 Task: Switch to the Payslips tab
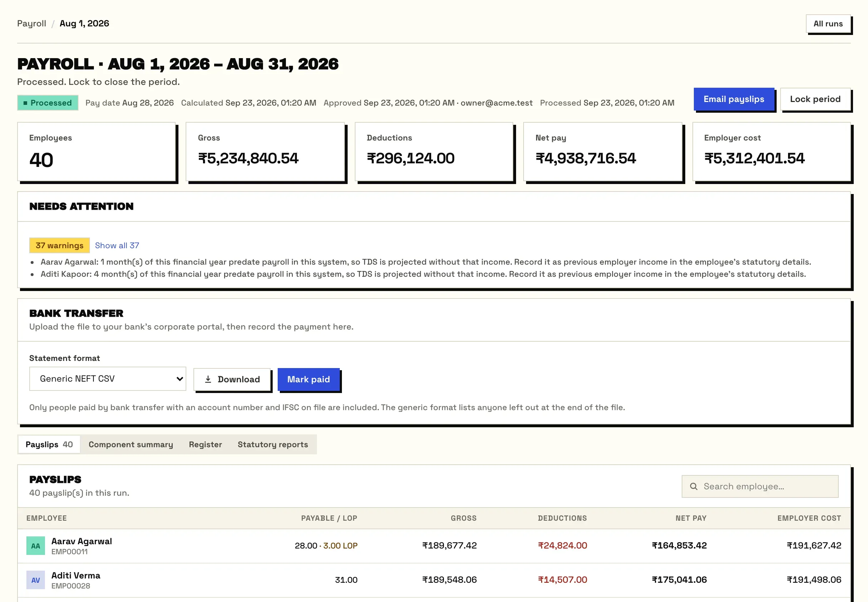click(49, 445)
